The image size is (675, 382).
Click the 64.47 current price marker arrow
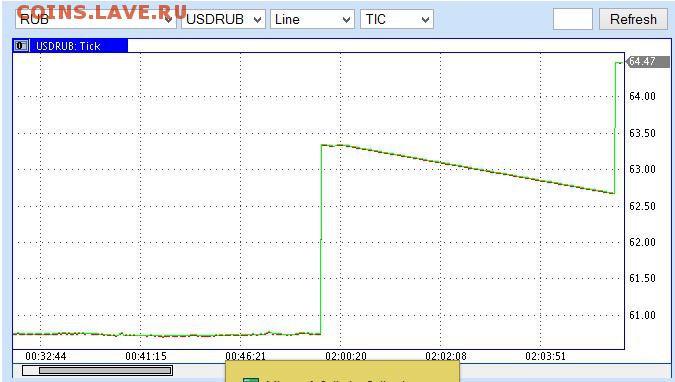(x=647, y=62)
